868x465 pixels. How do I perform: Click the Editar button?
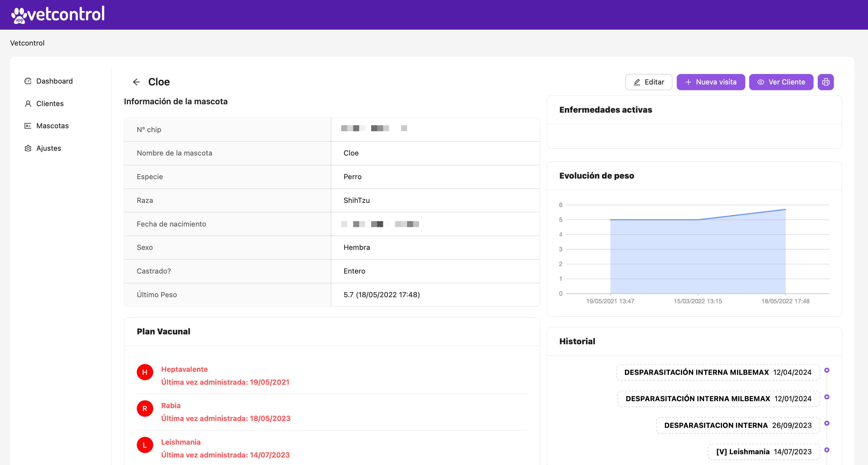649,82
